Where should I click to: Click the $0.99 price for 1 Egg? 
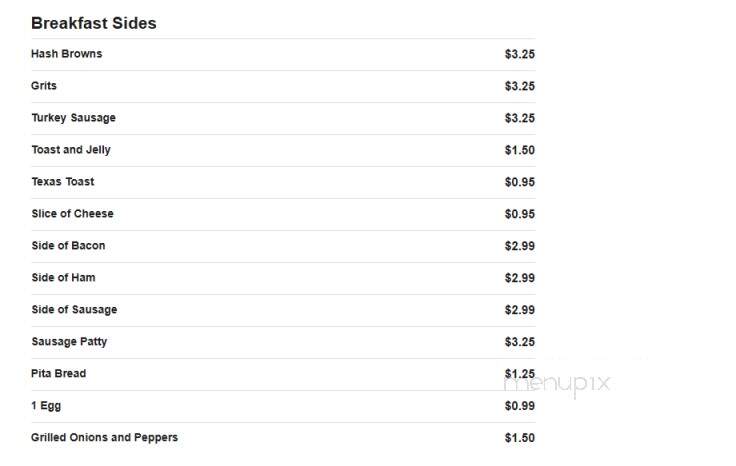point(520,405)
